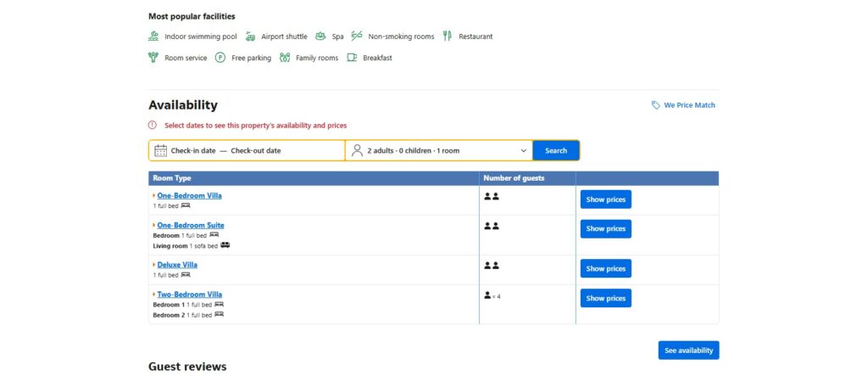Image resolution: width=868 pixels, height=376 pixels.
Task: Click the indoor swimming pool icon
Action: (x=153, y=36)
